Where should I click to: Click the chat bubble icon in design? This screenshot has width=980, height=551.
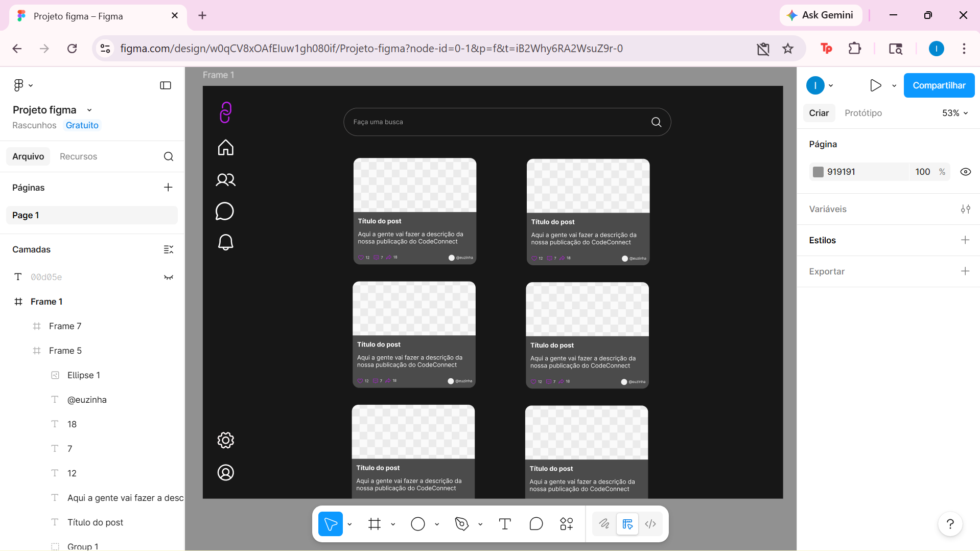[x=225, y=211]
